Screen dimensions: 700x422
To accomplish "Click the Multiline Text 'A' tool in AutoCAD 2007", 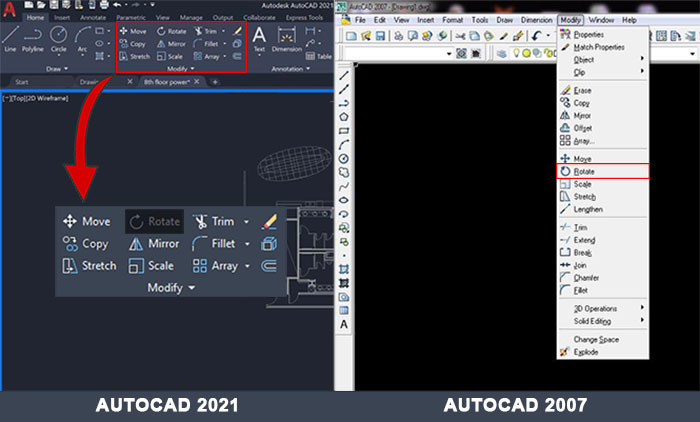I will (x=344, y=325).
